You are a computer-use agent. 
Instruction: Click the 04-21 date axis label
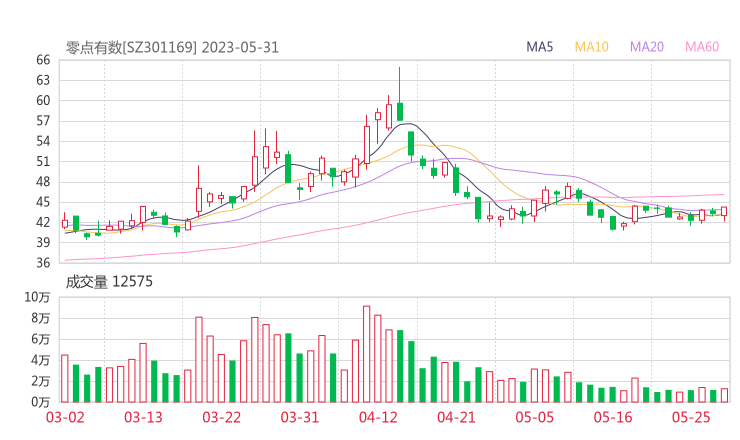coord(456,417)
